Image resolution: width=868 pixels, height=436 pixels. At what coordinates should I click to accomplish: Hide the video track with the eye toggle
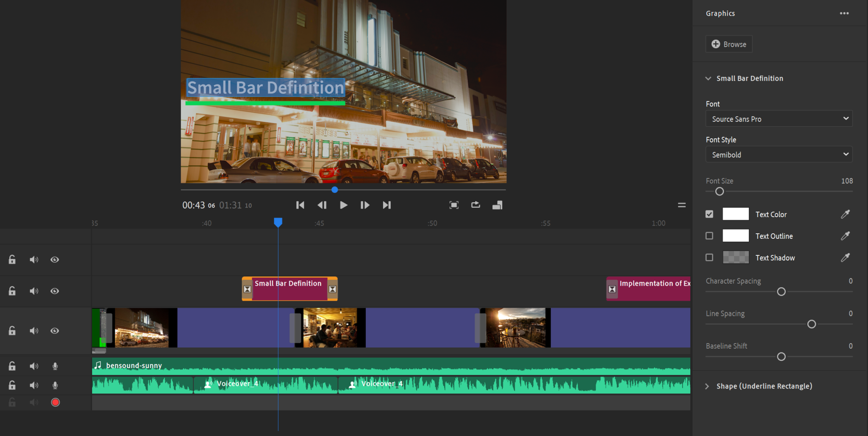pos(55,331)
